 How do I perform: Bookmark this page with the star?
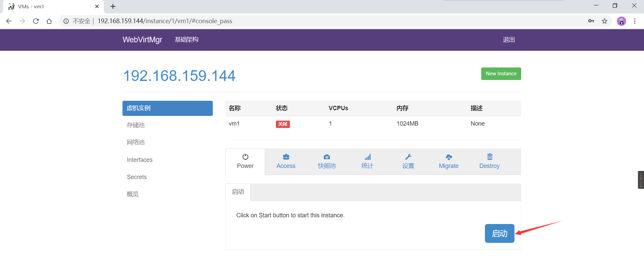tap(605, 21)
